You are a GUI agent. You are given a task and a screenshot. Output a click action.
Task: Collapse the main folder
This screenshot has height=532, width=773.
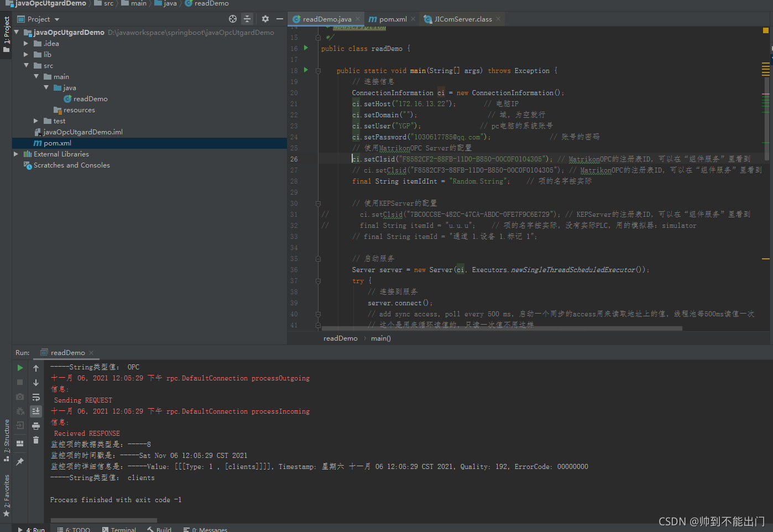coord(36,76)
